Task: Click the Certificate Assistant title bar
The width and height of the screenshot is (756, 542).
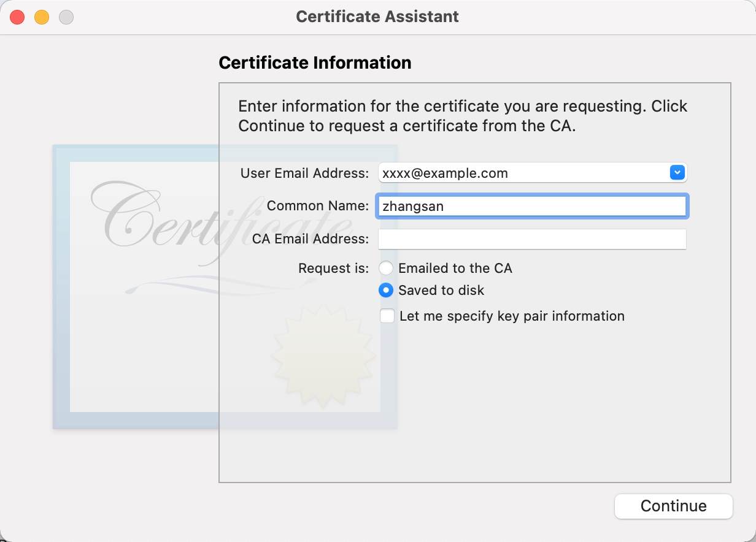Action: [x=377, y=17]
